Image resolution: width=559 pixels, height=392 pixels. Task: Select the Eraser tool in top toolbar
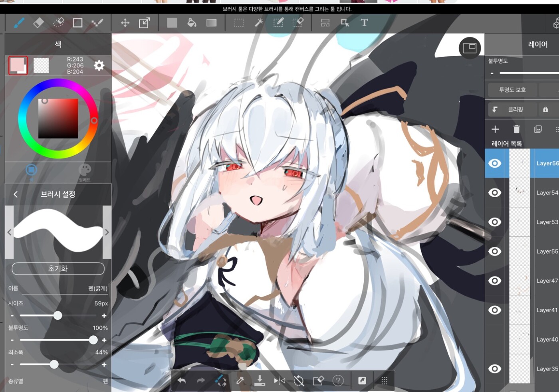pyautogui.click(x=38, y=23)
